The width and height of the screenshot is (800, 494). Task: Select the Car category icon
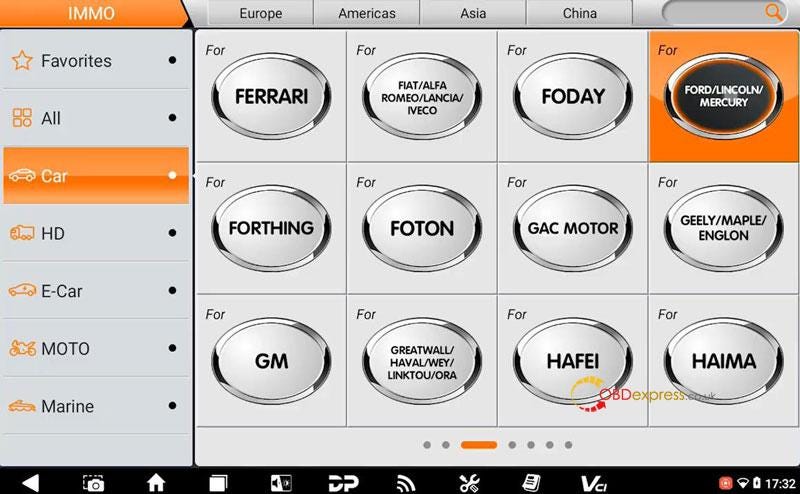[22, 176]
